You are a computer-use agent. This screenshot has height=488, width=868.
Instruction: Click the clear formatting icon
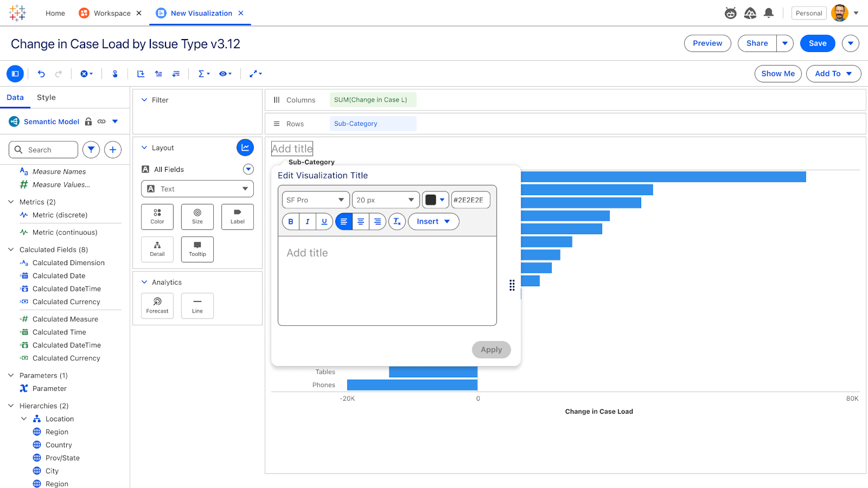(397, 221)
